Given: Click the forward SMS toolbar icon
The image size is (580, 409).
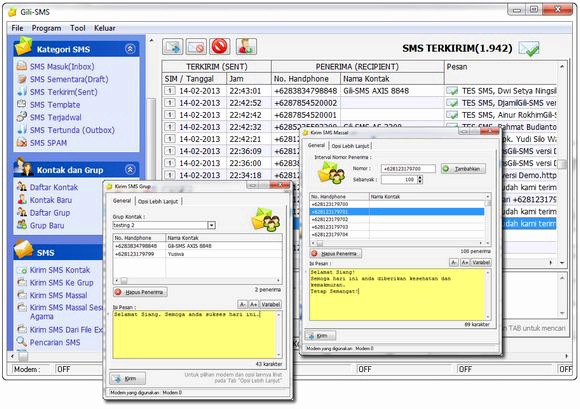Looking at the screenshot, I should pyautogui.click(x=172, y=47).
